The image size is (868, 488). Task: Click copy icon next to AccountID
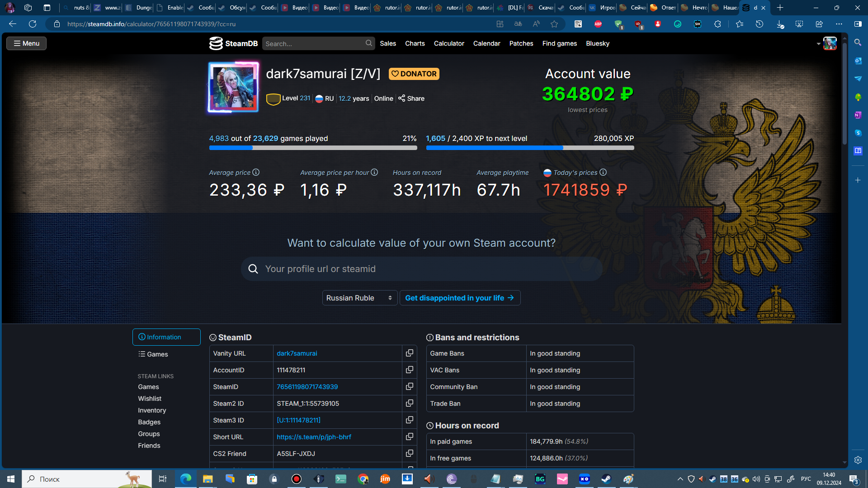pyautogui.click(x=410, y=370)
